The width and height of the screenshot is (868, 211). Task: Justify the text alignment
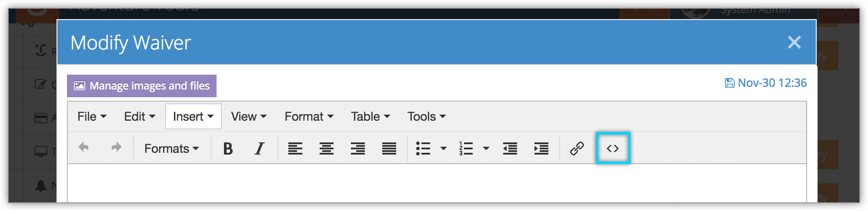[389, 148]
